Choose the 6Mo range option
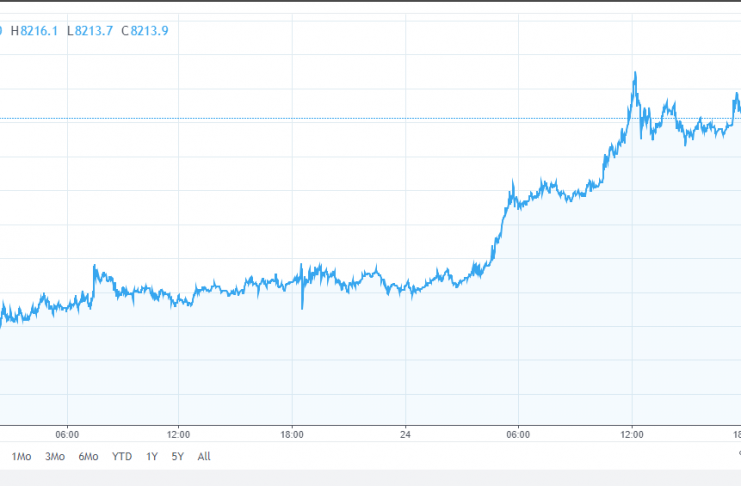The image size is (741, 486). pyautogui.click(x=88, y=456)
